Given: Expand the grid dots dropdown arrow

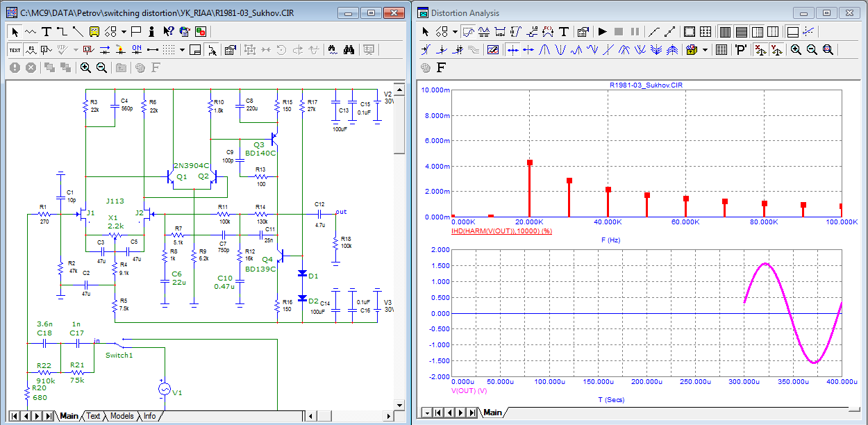Looking at the screenshot, I should (182, 49).
